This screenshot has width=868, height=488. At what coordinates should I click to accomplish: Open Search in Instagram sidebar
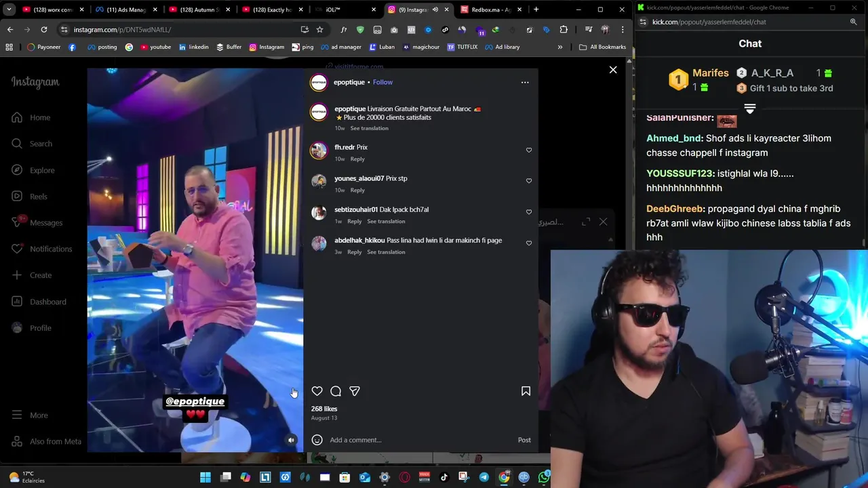32,144
